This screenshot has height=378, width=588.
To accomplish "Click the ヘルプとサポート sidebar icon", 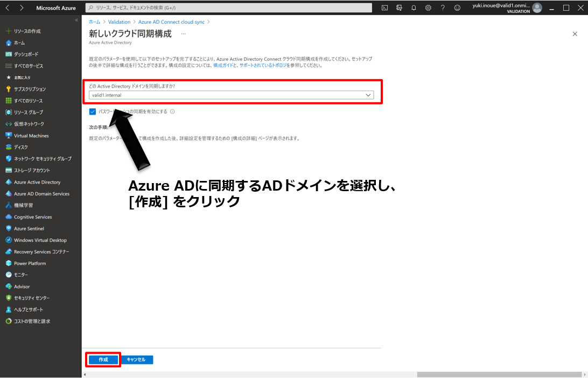I will [9, 310].
